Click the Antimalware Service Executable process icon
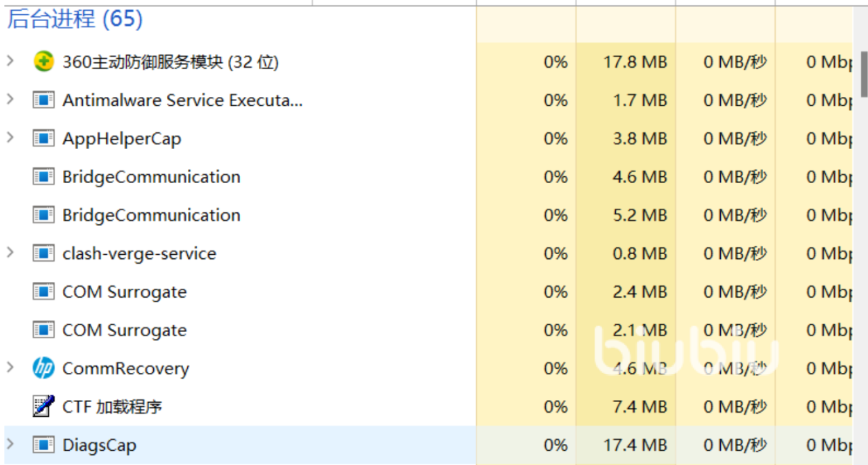868x465 pixels. [43, 100]
